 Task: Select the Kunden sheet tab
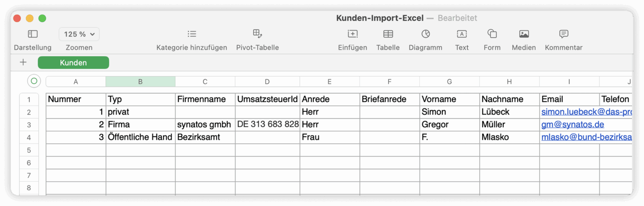point(73,63)
